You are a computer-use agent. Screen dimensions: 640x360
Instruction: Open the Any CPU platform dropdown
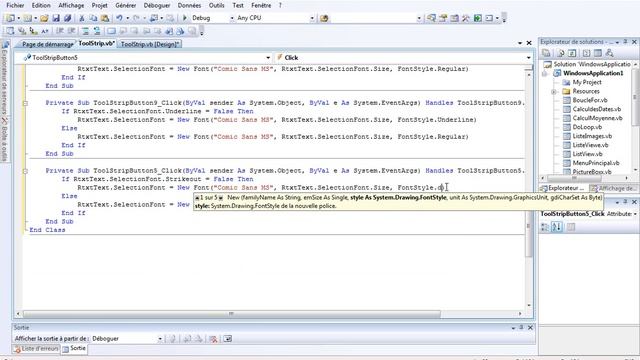click(x=312, y=18)
